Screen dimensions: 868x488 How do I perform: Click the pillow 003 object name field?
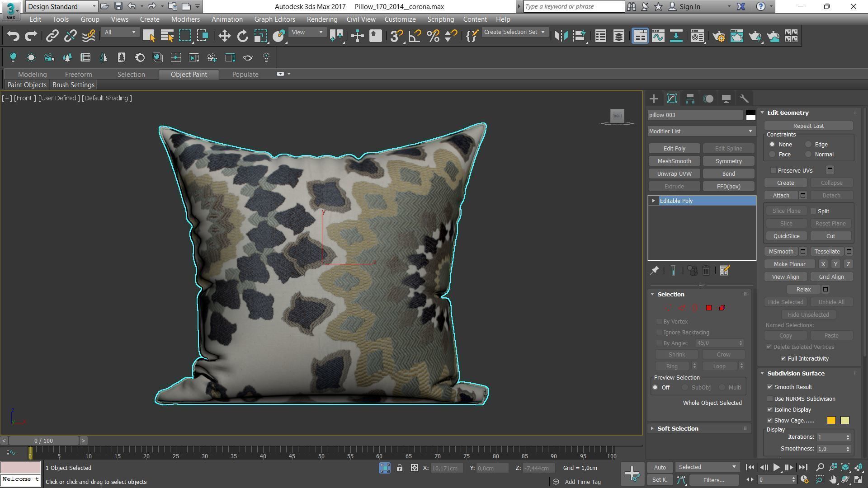(x=695, y=115)
